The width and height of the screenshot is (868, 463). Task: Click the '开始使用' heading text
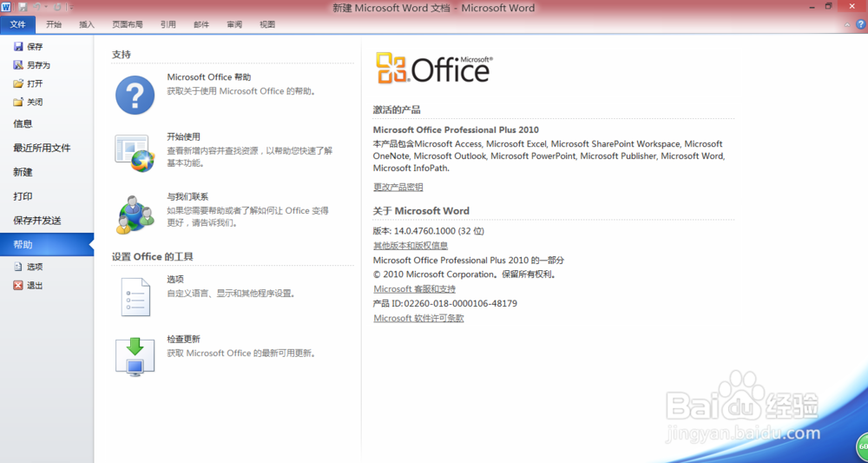(x=184, y=136)
